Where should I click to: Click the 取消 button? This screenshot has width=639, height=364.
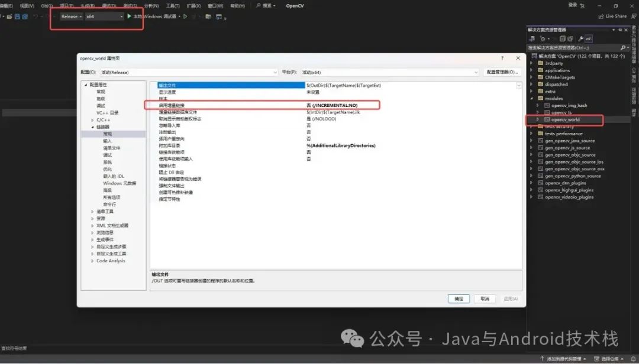(x=485, y=299)
